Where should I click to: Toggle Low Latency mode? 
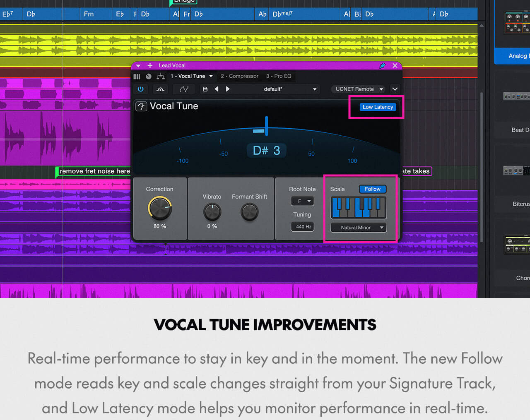click(378, 107)
